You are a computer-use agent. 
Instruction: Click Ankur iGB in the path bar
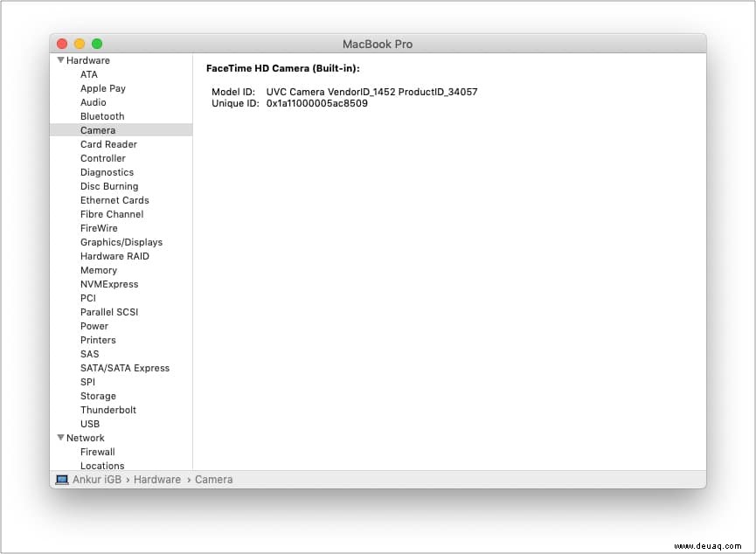pos(97,480)
